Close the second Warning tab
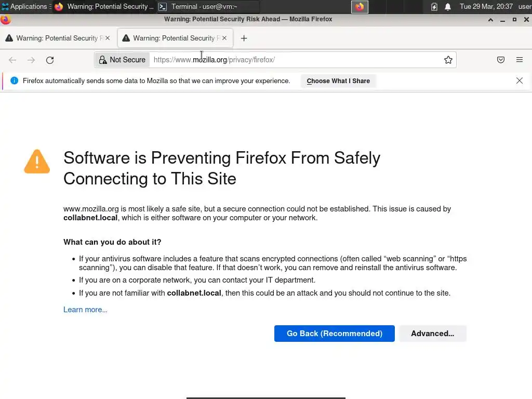This screenshot has height=399, width=532. click(x=224, y=38)
